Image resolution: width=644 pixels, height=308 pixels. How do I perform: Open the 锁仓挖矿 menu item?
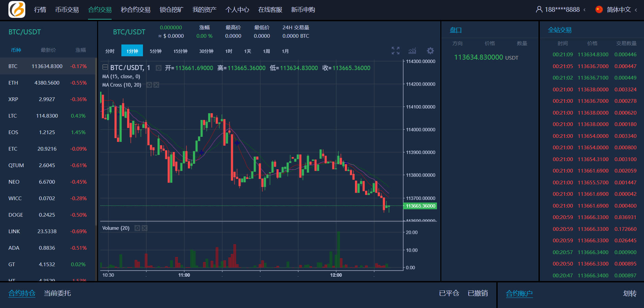[x=171, y=9]
